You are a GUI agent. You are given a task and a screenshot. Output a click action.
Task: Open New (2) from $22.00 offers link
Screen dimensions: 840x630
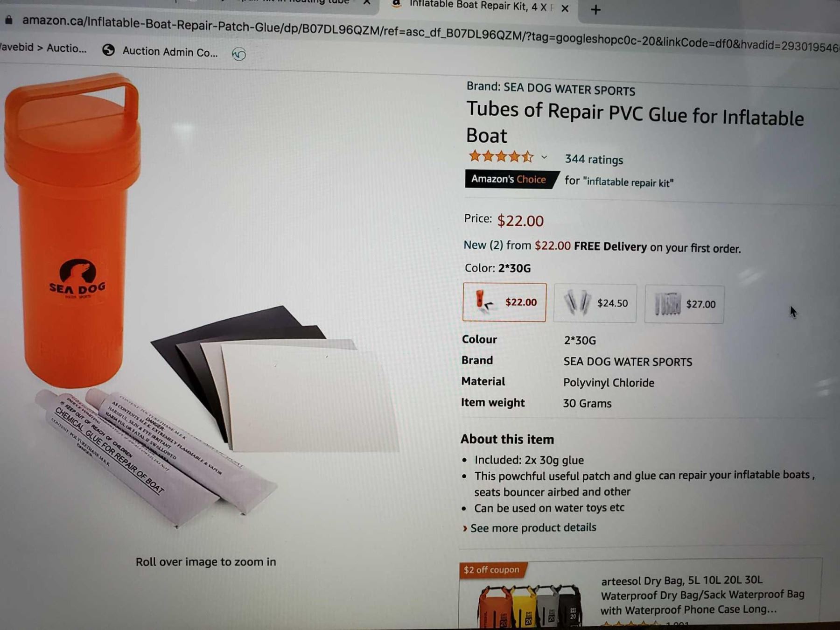(517, 245)
